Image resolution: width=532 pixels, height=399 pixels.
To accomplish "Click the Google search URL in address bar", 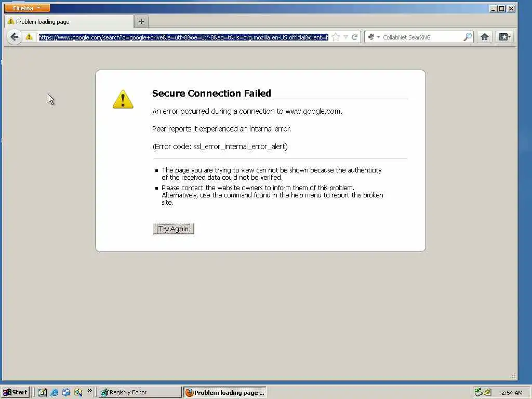I will pos(183,37).
